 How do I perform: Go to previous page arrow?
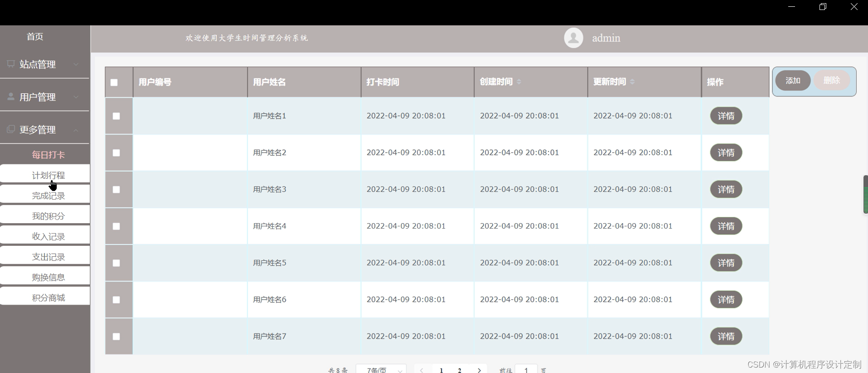click(x=422, y=370)
